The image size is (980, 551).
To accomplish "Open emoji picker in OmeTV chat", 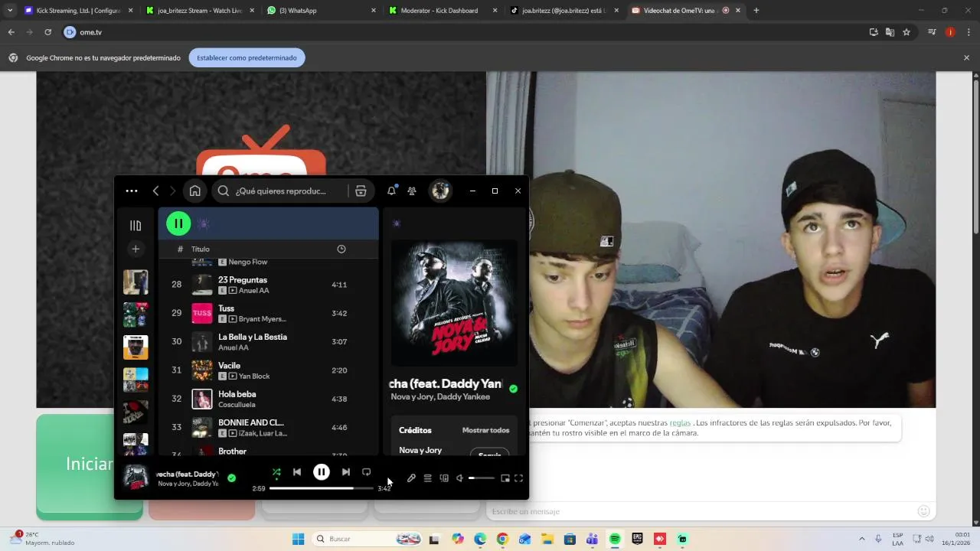I will (x=923, y=511).
